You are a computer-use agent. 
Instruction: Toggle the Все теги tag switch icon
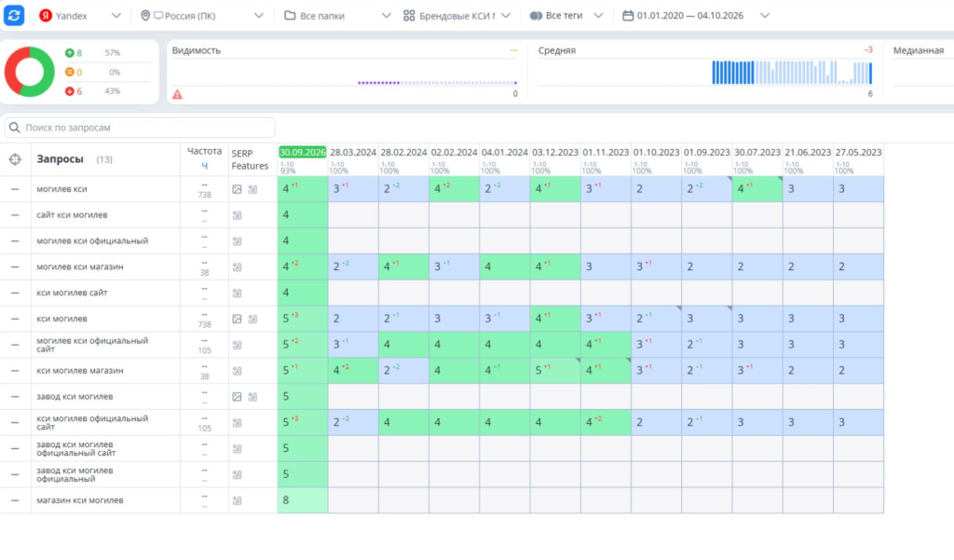click(536, 16)
